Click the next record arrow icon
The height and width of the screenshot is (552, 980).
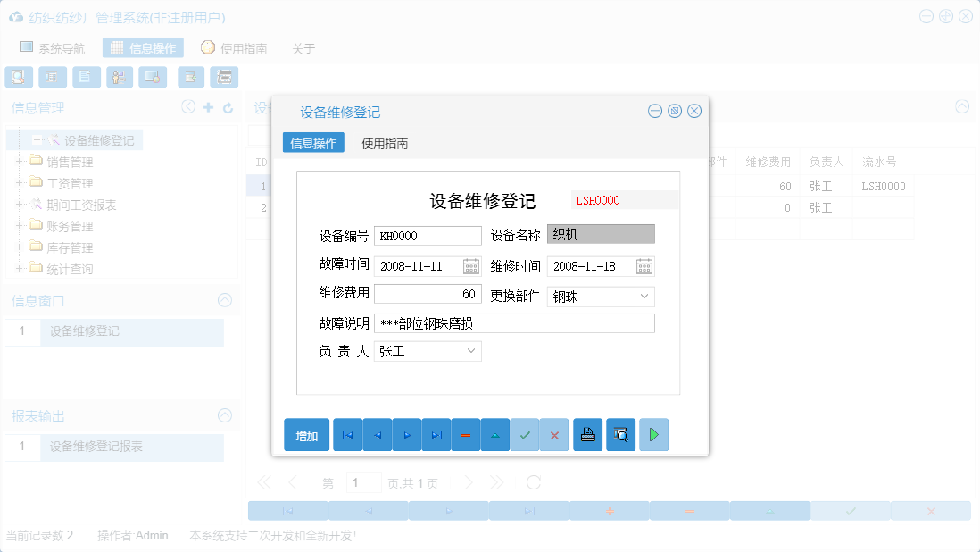[406, 434]
